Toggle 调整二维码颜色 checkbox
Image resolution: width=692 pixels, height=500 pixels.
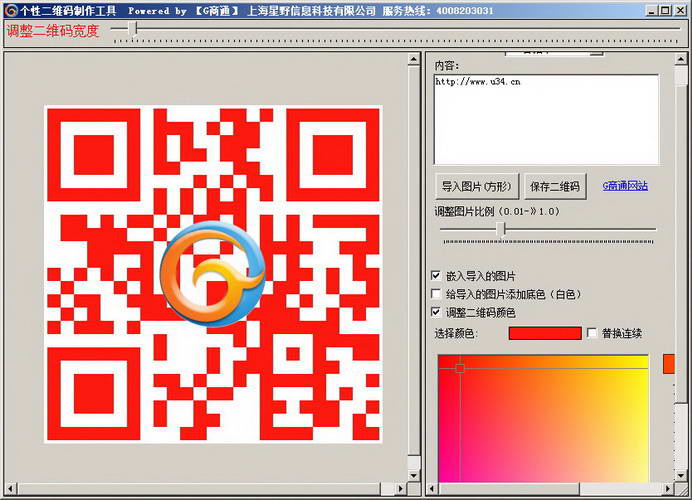[x=436, y=312]
